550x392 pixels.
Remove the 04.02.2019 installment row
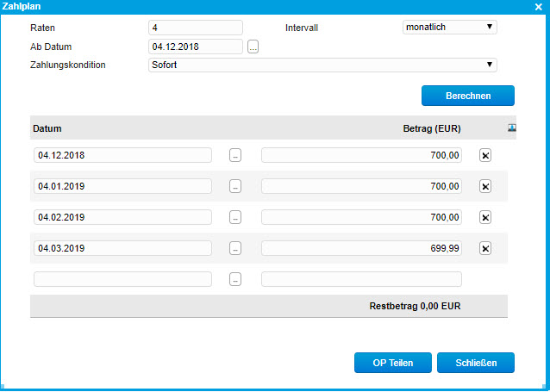[484, 217]
